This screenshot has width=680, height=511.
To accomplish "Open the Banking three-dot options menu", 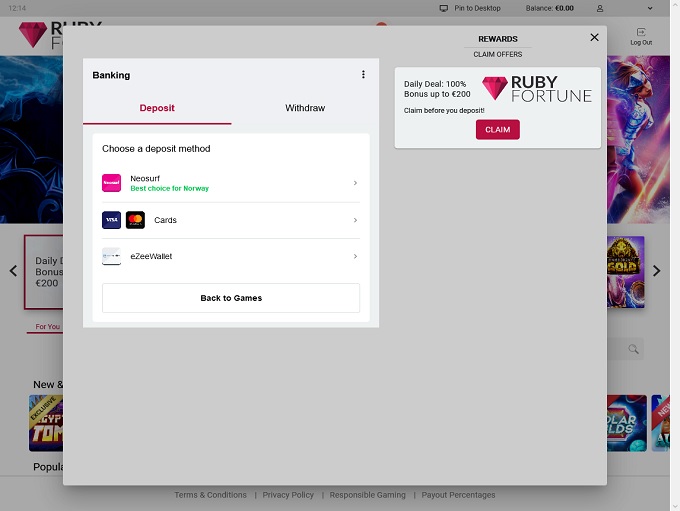I will click(x=363, y=75).
